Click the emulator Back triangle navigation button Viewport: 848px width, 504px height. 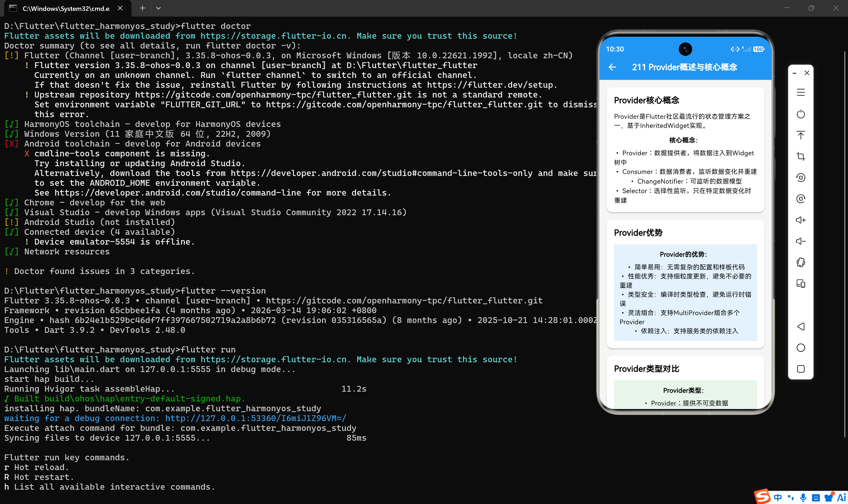(801, 326)
